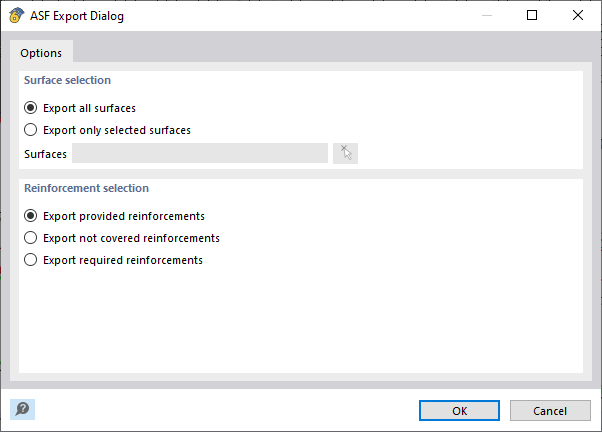
Task: Minimize the ASF Export Dialog window
Action: (x=486, y=16)
